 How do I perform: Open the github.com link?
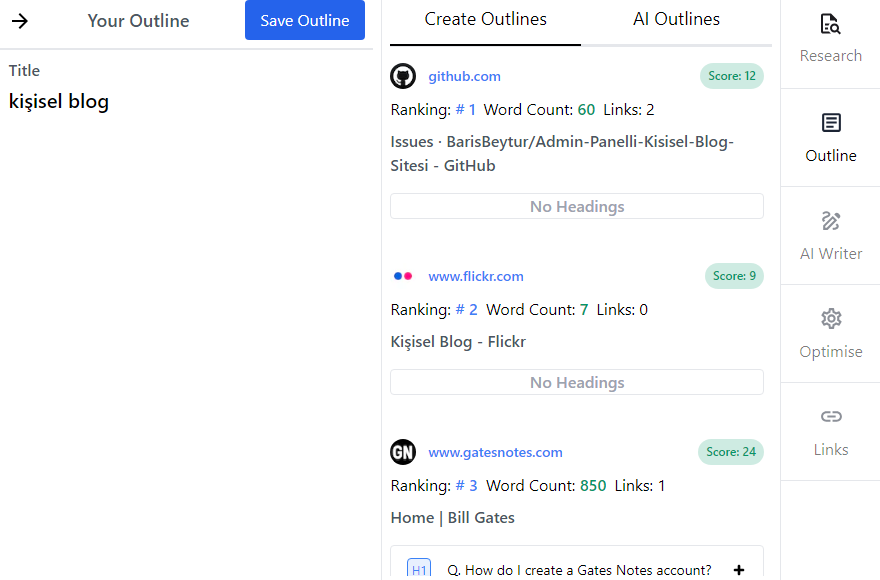point(464,76)
